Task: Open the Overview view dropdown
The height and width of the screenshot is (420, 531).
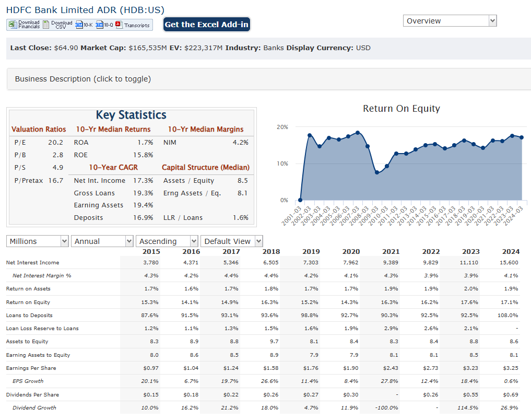Action: (x=450, y=21)
